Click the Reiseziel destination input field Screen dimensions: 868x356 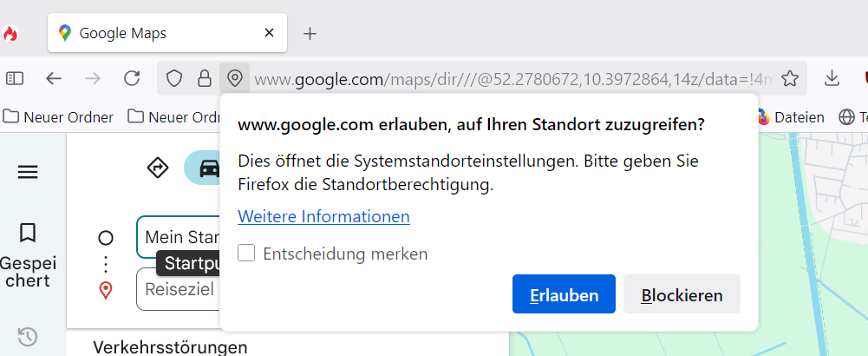[x=179, y=289]
